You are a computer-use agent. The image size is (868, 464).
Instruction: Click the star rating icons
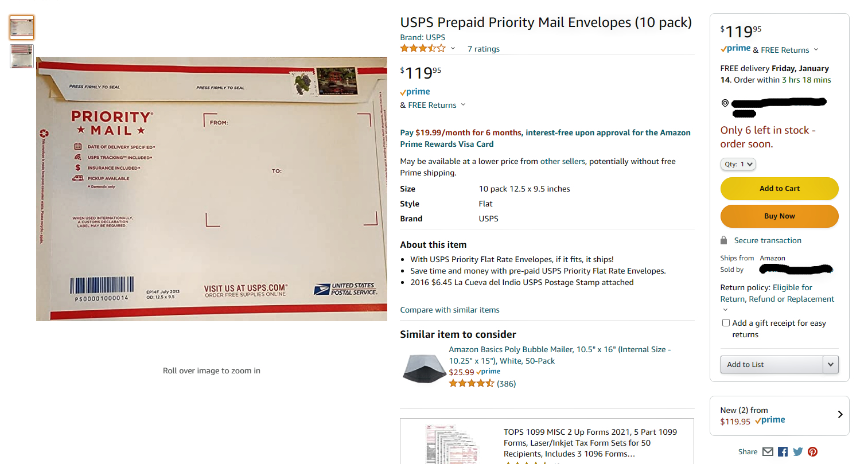[423, 49]
